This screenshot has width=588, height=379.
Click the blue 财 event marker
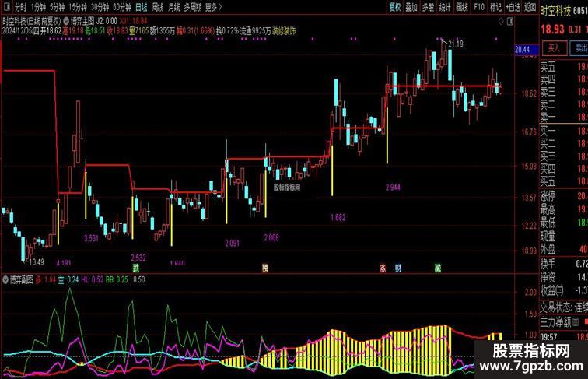click(398, 268)
